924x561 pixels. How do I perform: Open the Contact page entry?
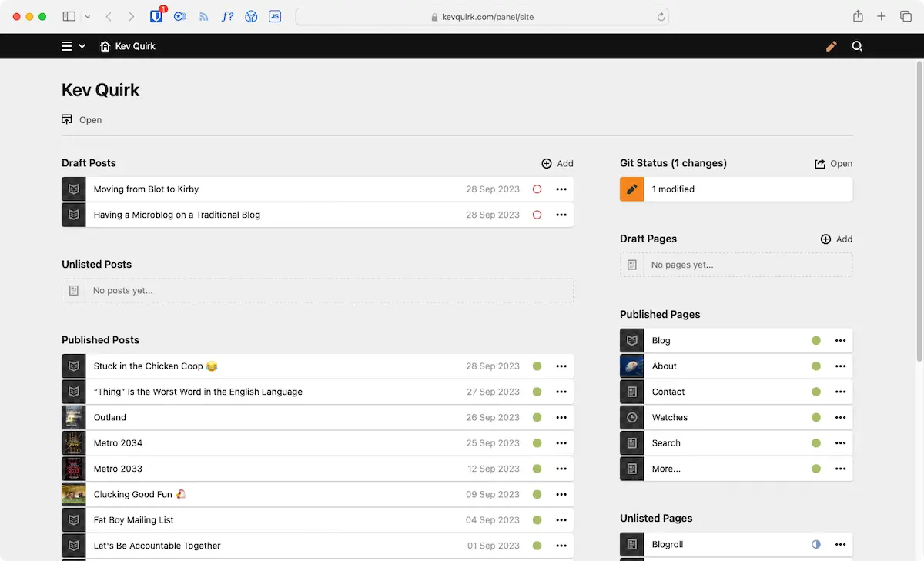[x=668, y=392]
